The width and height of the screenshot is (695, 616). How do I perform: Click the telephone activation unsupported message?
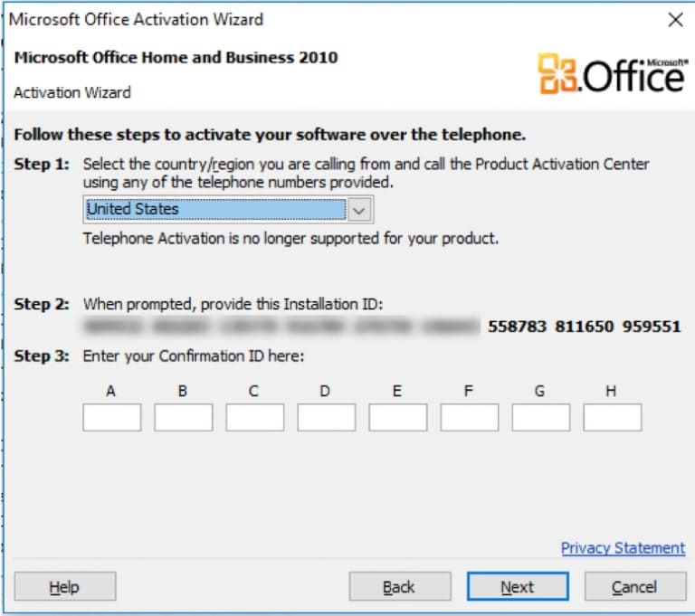[x=290, y=240]
